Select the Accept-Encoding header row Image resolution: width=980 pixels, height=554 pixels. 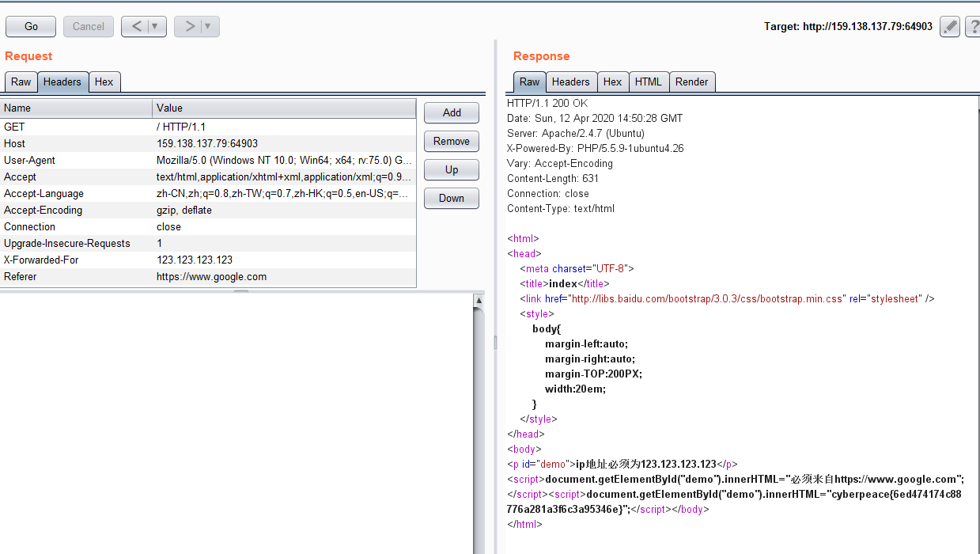tap(208, 210)
